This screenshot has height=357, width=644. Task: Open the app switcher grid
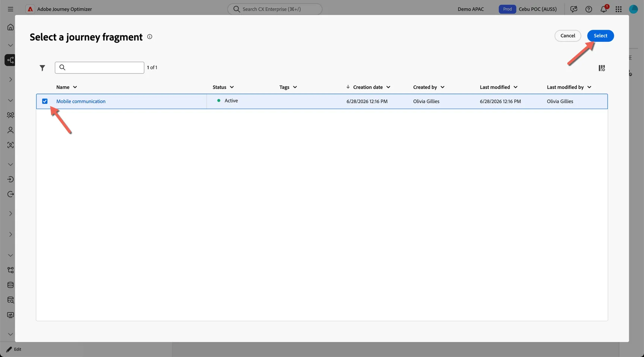[x=618, y=9]
